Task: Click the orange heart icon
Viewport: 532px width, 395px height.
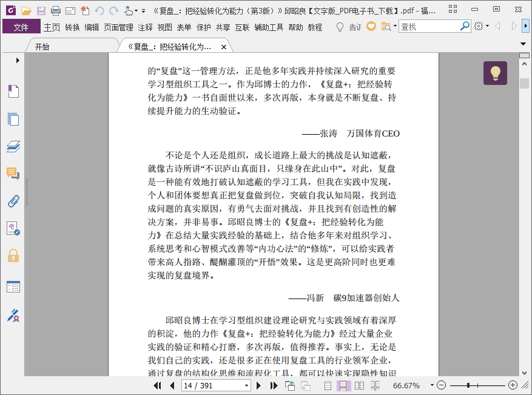Action: click(371, 26)
